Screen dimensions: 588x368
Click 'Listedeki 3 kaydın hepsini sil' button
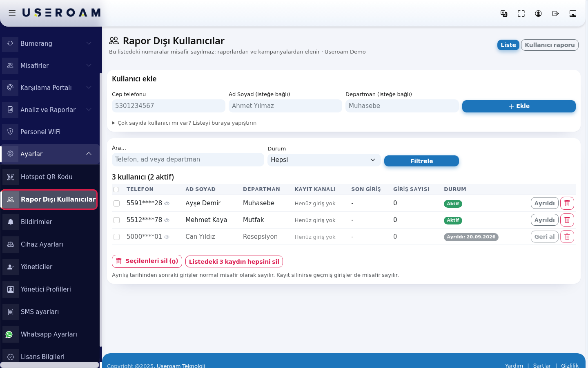(x=234, y=262)
